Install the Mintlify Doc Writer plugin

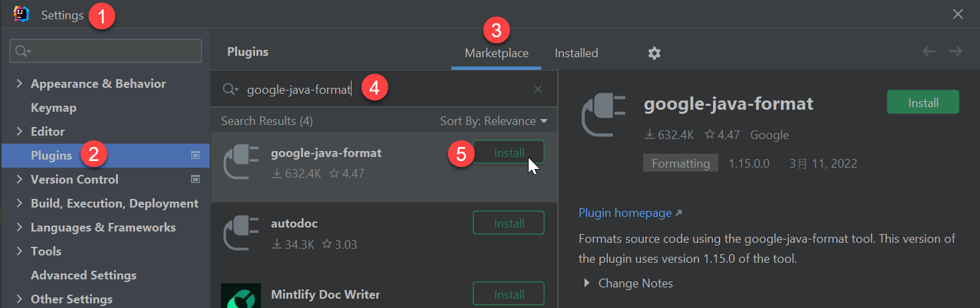coord(509,294)
